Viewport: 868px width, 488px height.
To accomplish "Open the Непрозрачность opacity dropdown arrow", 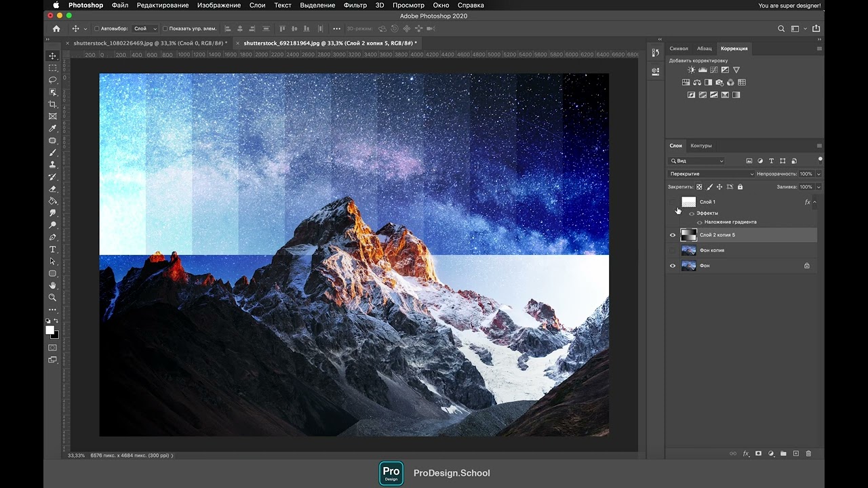I will click(818, 174).
